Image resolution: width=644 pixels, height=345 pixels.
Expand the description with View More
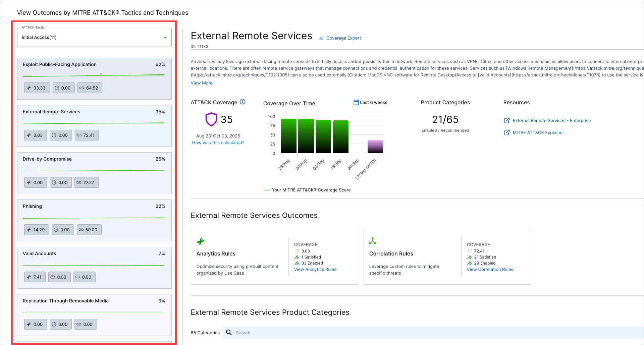coord(202,83)
